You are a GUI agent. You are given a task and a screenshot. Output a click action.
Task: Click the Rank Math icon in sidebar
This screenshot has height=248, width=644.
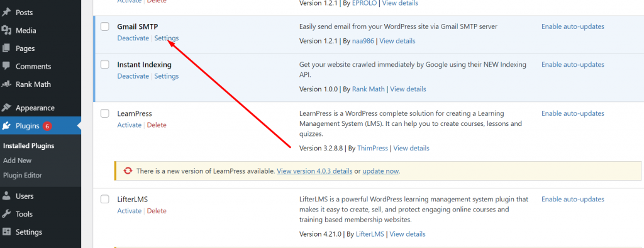pyautogui.click(x=6, y=84)
